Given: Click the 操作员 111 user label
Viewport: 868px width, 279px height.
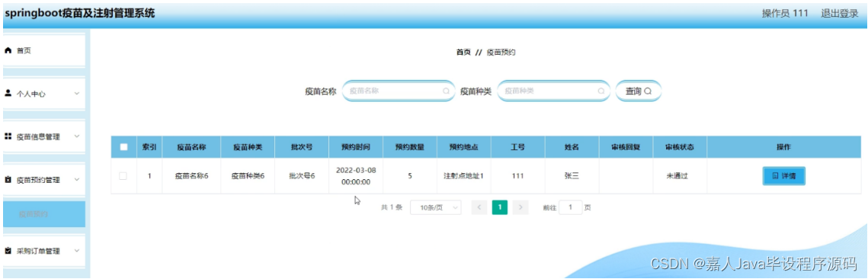Looking at the screenshot, I should 785,14.
